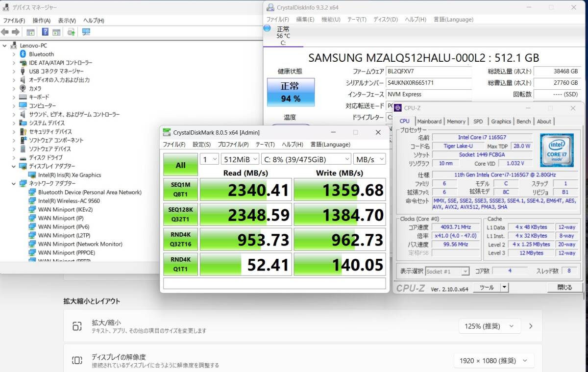The width and height of the screenshot is (588, 372).
Task: Select the キーボード category icon
Action: pyautogui.click(x=23, y=97)
